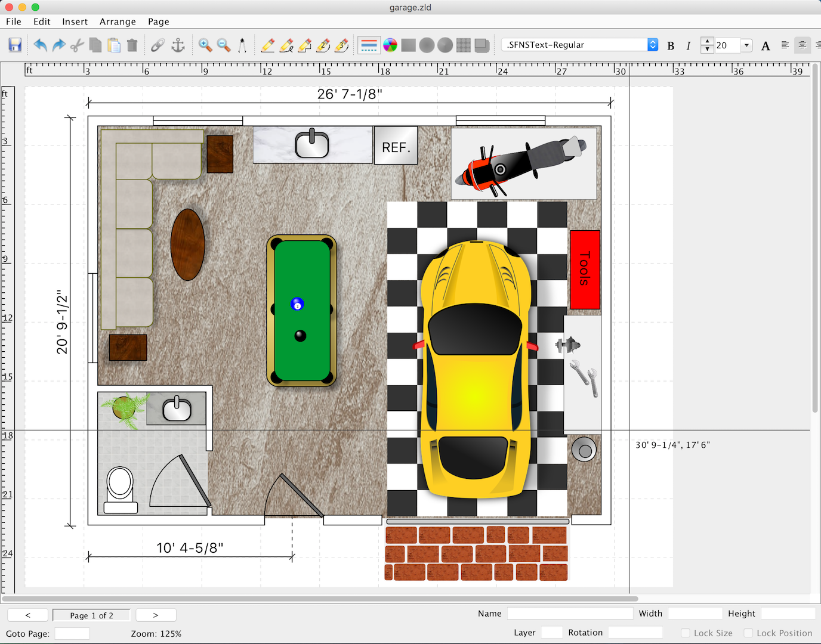Click the Undo arrow icon

[40, 45]
